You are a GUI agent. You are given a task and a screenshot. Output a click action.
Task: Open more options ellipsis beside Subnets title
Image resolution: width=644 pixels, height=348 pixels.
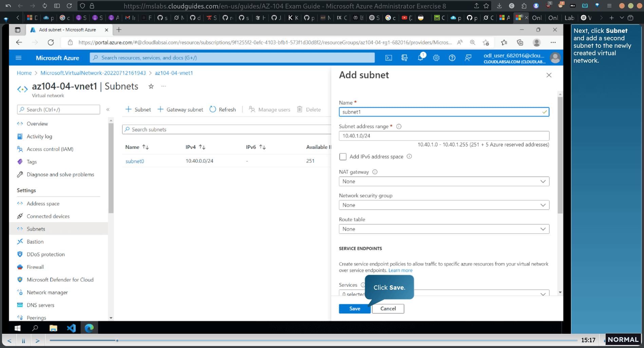(164, 86)
